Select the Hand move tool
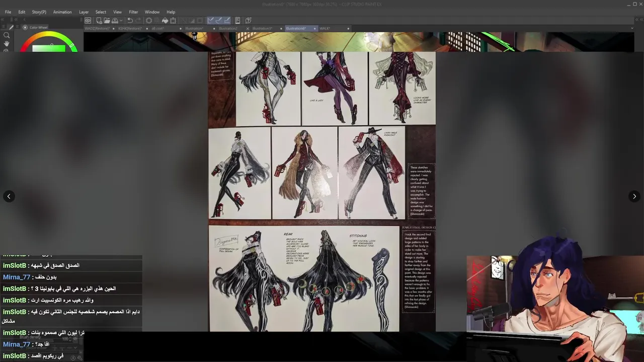Screen dimensions: 644x362 (7, 43)
